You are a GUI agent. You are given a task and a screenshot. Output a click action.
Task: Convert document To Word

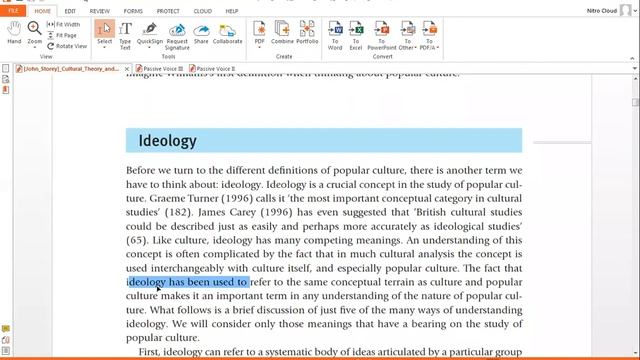[335, 36]
